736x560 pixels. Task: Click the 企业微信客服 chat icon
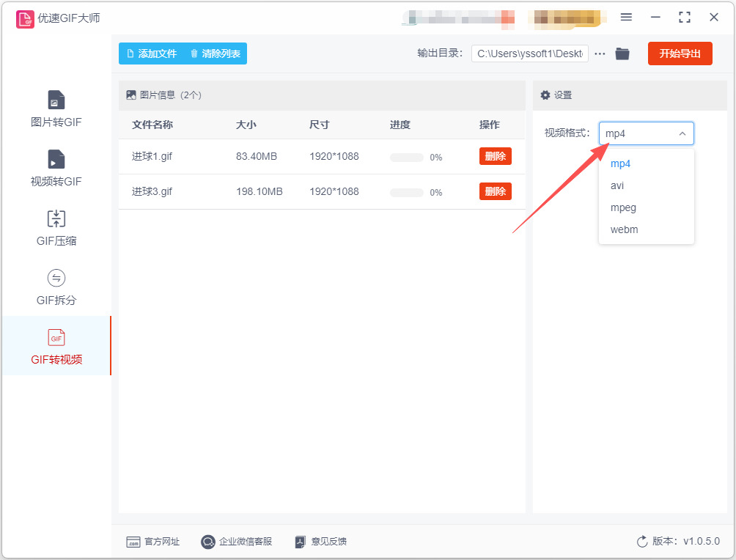(208, 542)
